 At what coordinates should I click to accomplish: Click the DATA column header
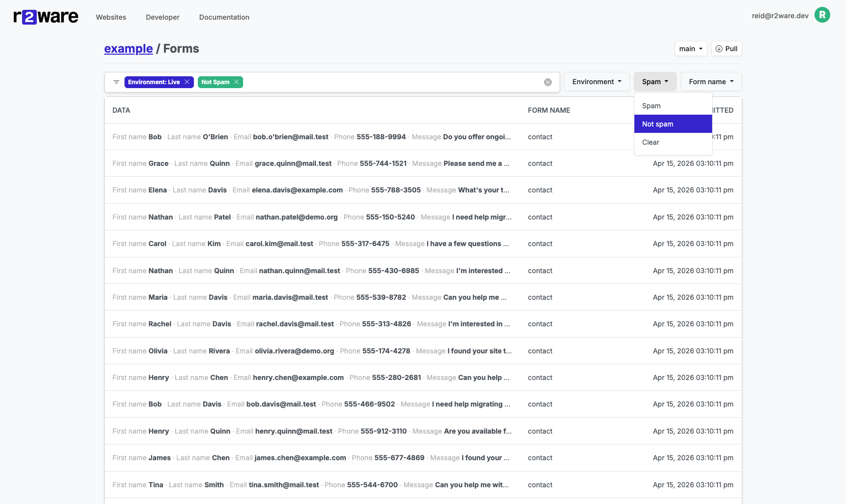click(x=121, y=110)
